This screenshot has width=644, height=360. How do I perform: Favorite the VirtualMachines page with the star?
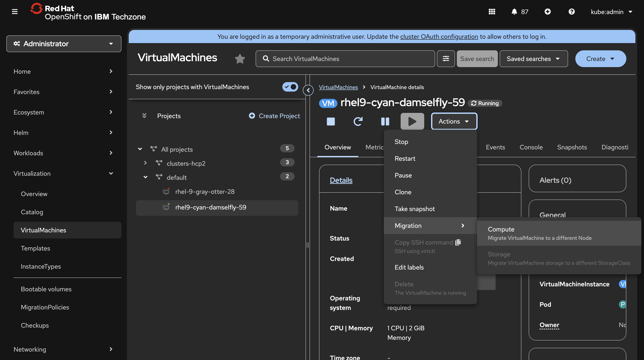pyautogui.click(x=240, y=59)
